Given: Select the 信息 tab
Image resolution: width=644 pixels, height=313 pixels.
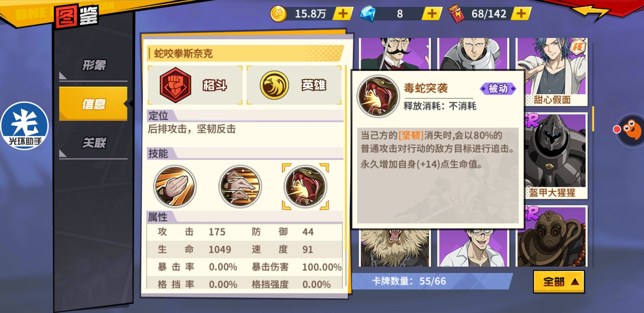Looking at the screenshot, I should pyautogui.click(x=93, y=103).
